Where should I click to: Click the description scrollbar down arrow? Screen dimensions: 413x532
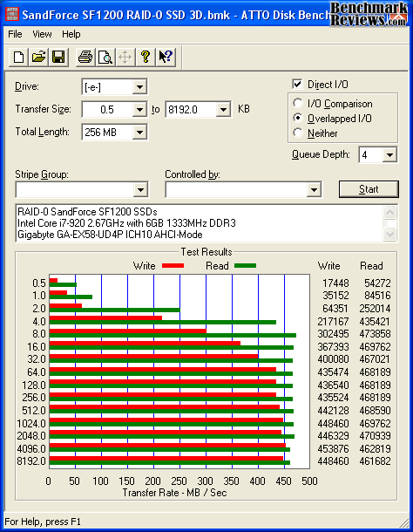[389, 234]
